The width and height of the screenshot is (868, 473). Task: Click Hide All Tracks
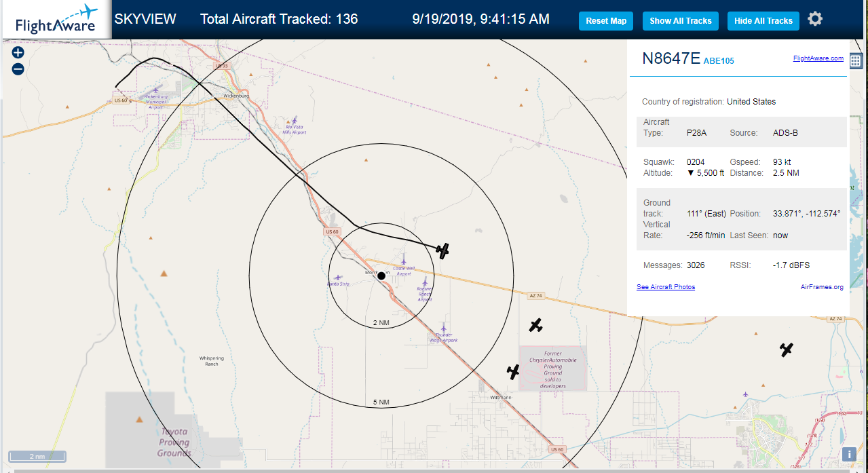pyautogui.click(x=763, y=21)
